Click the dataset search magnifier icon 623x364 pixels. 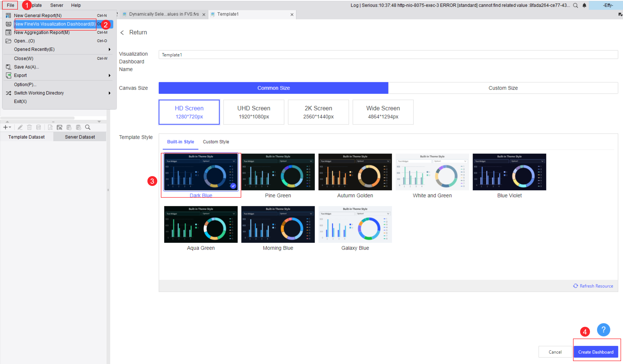(87, 127)
